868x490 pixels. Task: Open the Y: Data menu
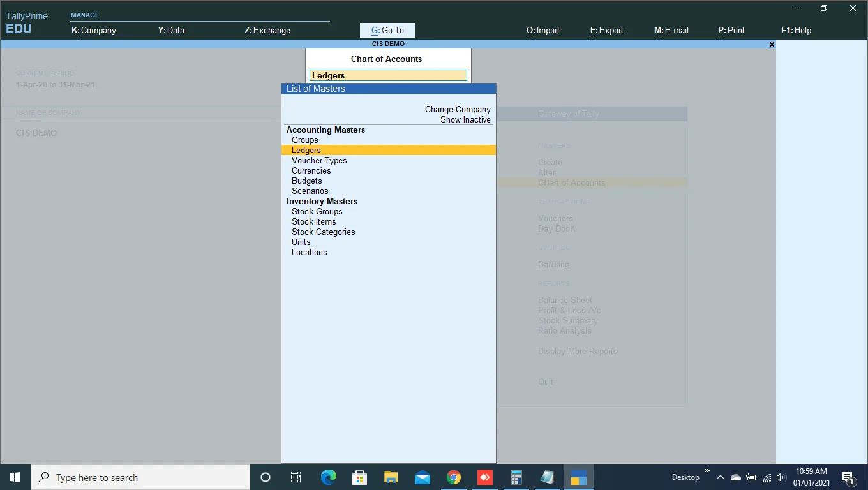point(171,30)
